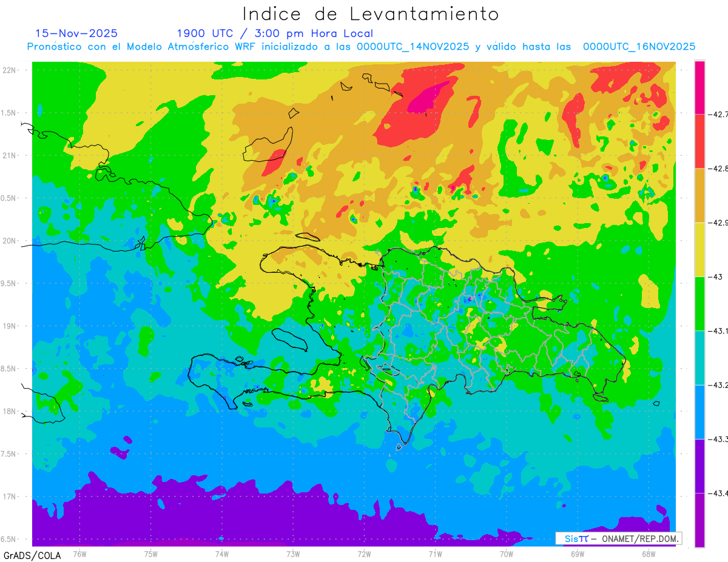Screen dimensions: 728x562
Task: Click the "76W" longitude label
Action: click(79, 554)
